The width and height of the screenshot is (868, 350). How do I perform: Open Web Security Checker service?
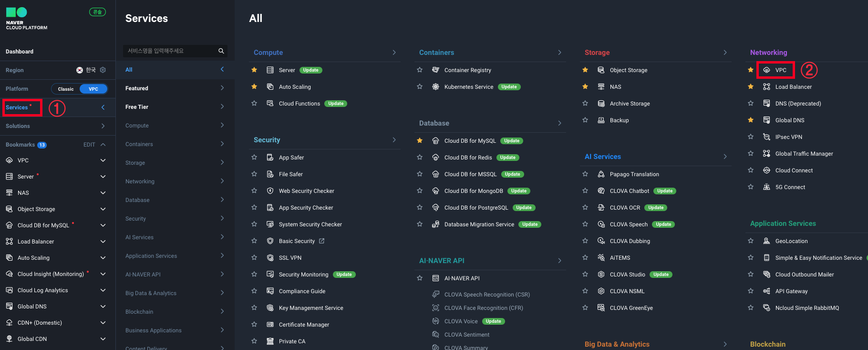(x=307, y=191)
